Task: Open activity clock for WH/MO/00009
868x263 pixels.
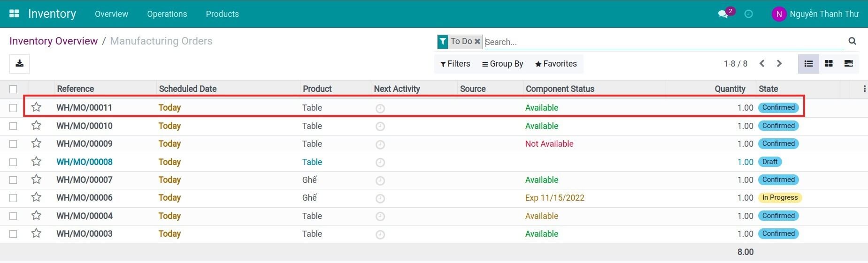Action: [380, 144]
